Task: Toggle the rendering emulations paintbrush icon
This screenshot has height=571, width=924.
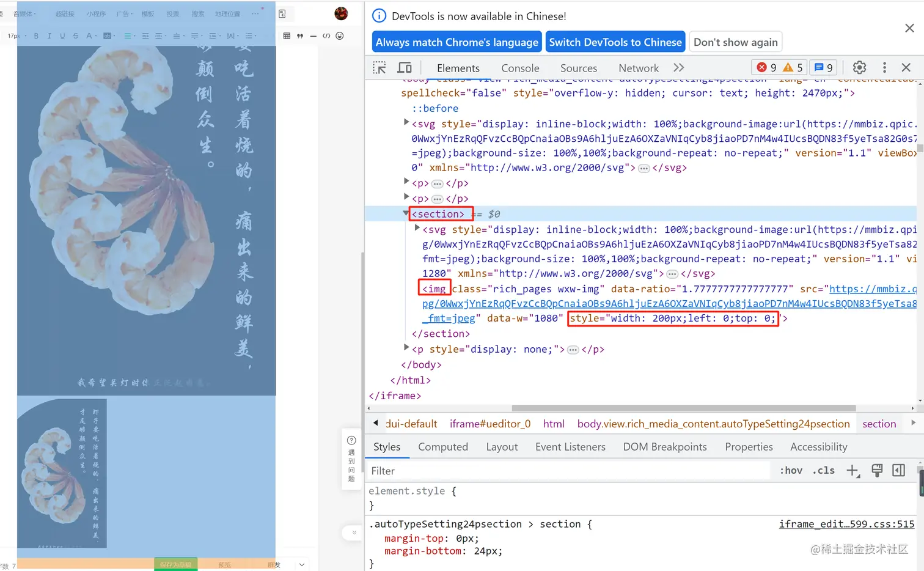Action: click(x=876, y=470)
